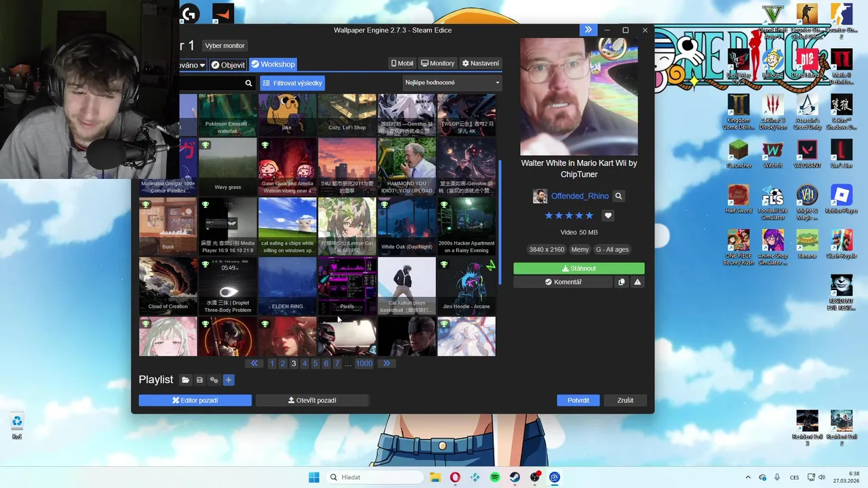The image size is (868, 488).
Task: Click the search magnifier icon in Workshop
Action: [x=248, y=83]
